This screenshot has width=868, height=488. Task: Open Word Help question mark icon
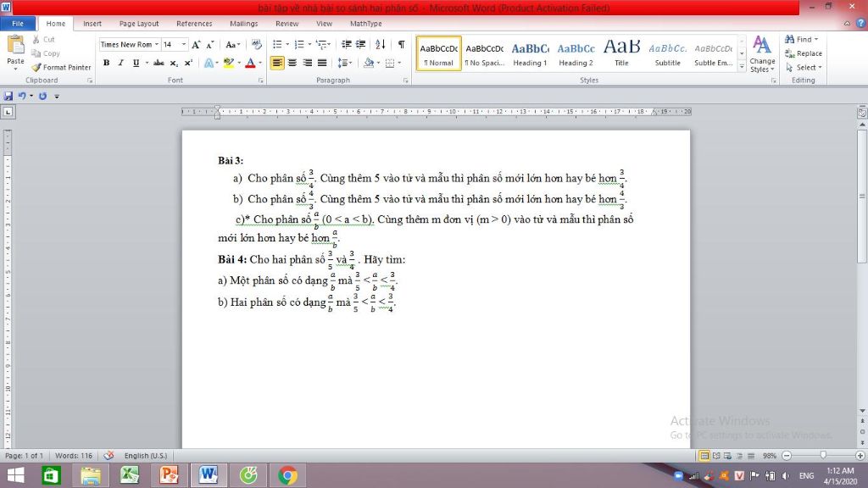(x=861, y=23)
